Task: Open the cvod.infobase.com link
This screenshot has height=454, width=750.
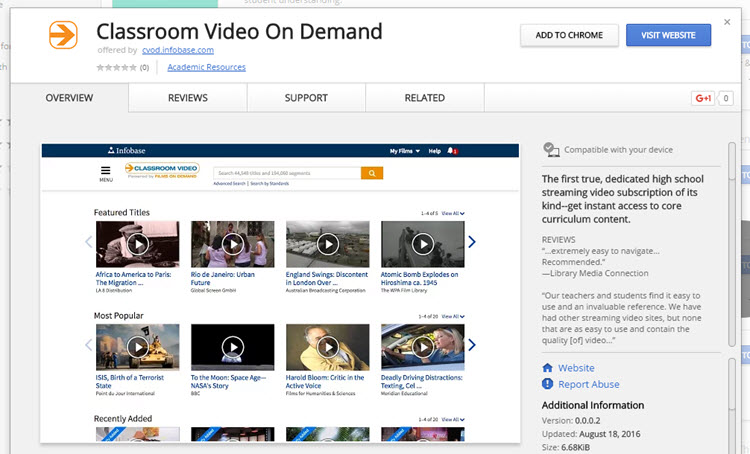Action: (178, 50)
